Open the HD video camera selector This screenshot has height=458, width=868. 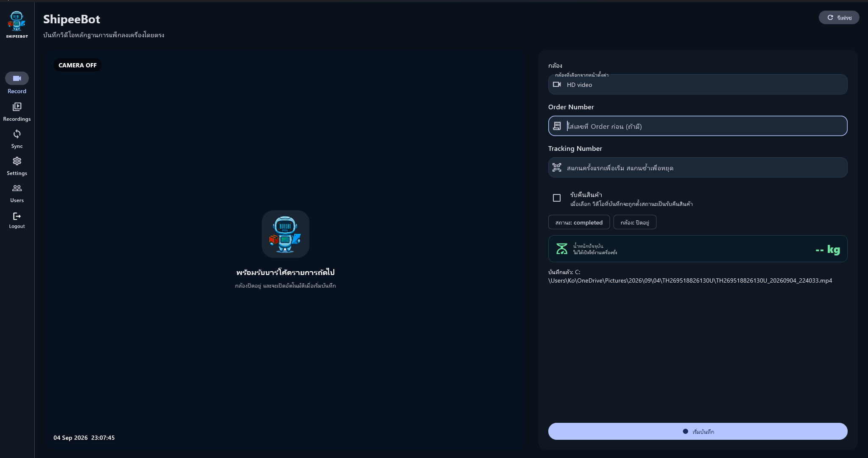(698, 84)
